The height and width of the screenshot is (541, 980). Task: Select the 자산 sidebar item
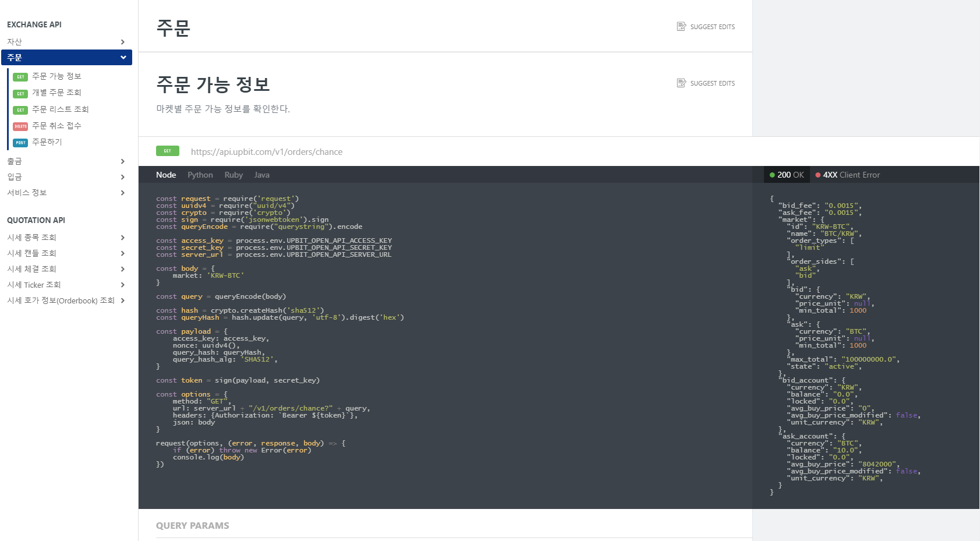[x=66, y=42]
